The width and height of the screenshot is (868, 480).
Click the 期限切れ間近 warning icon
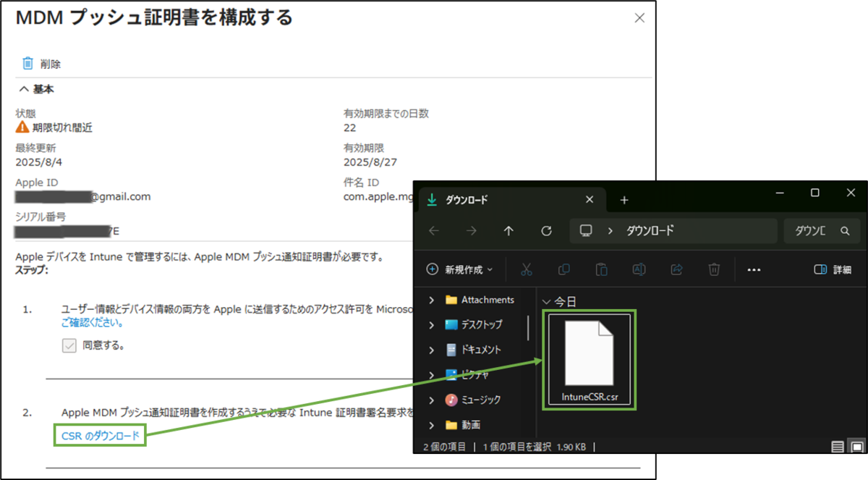(22, 127)
